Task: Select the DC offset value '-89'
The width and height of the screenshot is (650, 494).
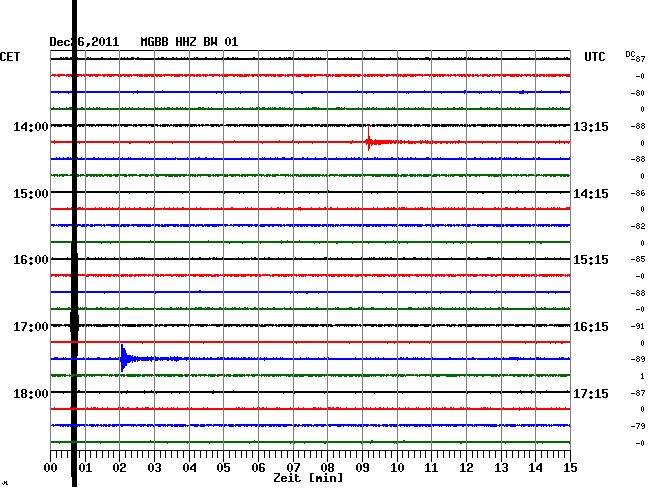Action: coord(638,360)
